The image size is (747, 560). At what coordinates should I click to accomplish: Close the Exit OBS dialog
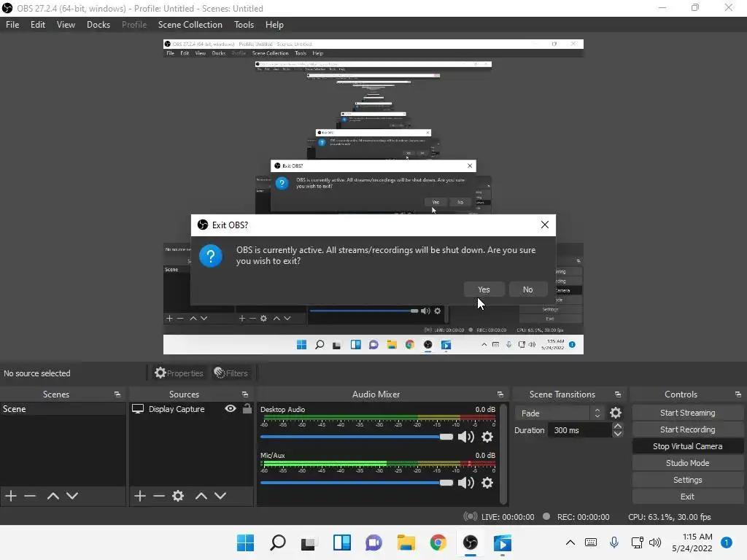click(544, 225)
